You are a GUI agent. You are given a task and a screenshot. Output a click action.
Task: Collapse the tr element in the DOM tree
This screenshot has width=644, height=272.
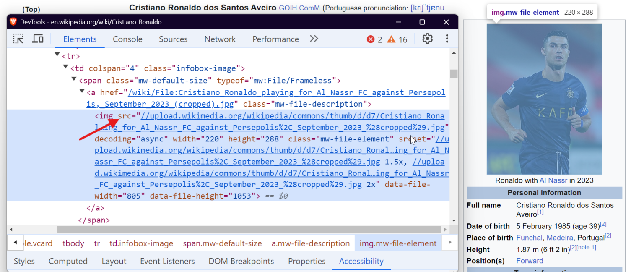click(x=57, y=55)
